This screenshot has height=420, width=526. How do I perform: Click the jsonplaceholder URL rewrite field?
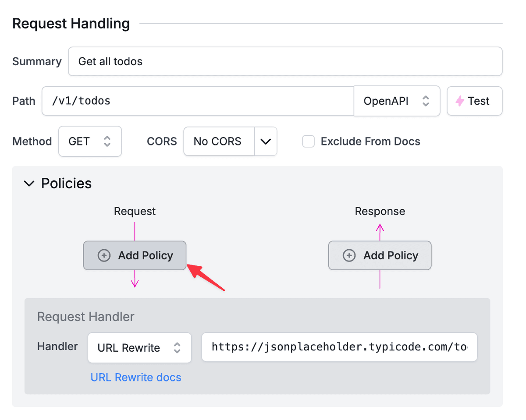(x=339, y=347)
